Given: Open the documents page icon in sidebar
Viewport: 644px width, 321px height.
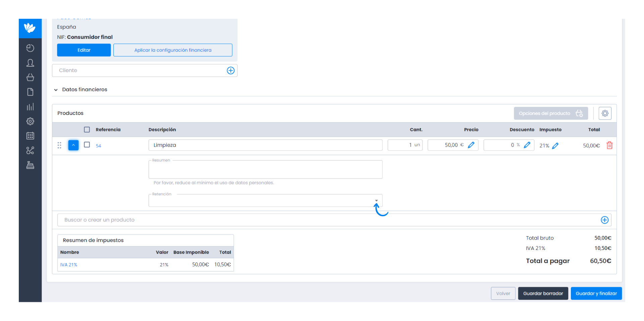Looking at the screenshot, I should coord(30,92).
